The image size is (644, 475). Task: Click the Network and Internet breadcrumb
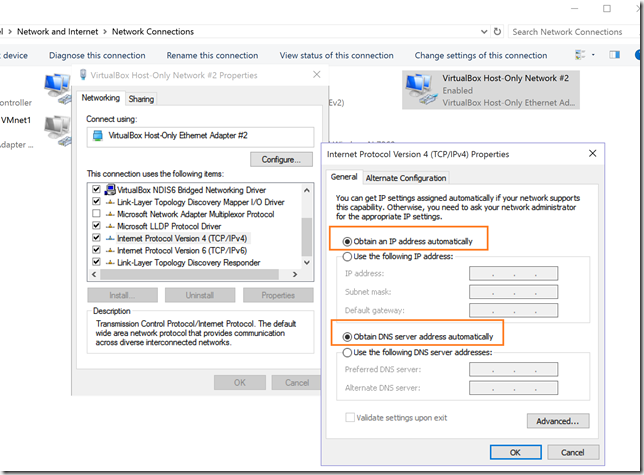point(58,32)
